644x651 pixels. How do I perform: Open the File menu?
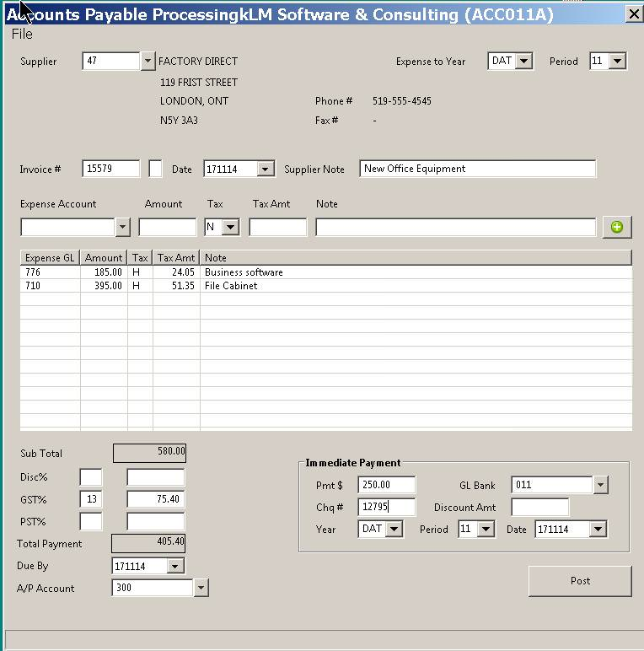[x=22, y=34]
